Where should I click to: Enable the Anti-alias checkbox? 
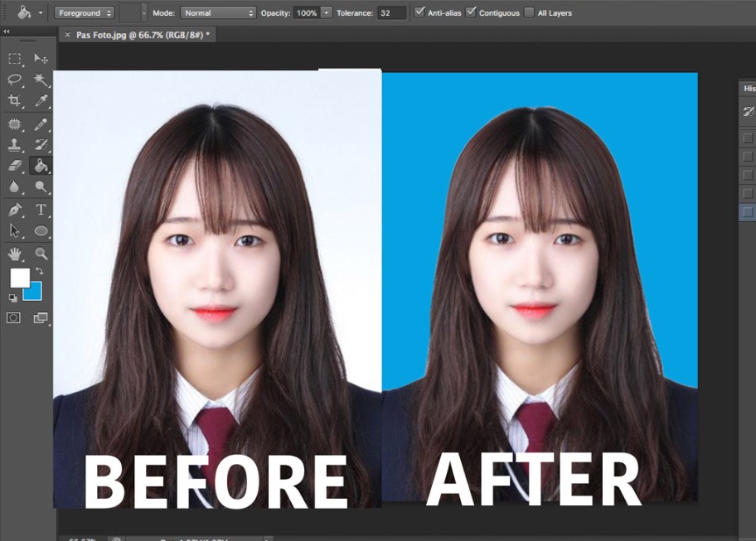419,12
